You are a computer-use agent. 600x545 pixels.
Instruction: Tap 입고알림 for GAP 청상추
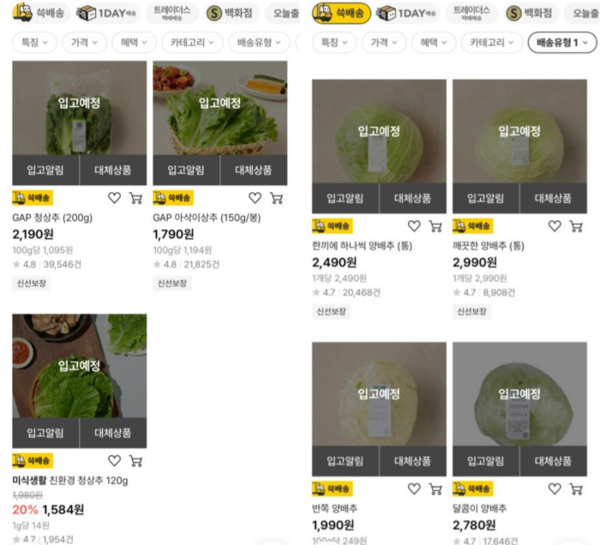46,170
